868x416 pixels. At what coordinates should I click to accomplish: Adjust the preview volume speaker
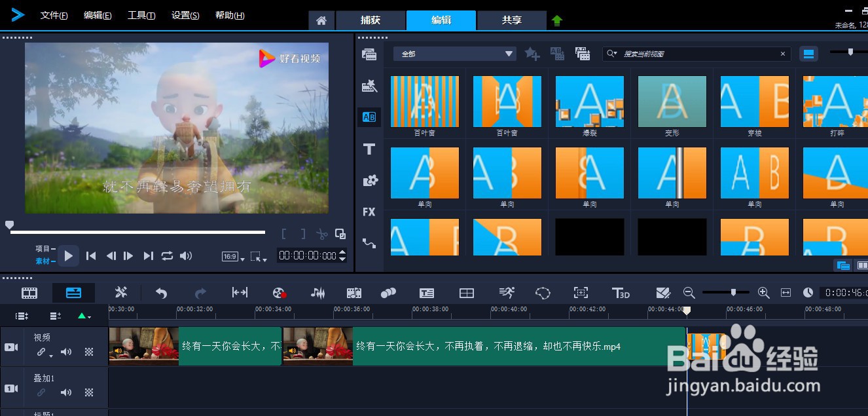coord(186,255)
